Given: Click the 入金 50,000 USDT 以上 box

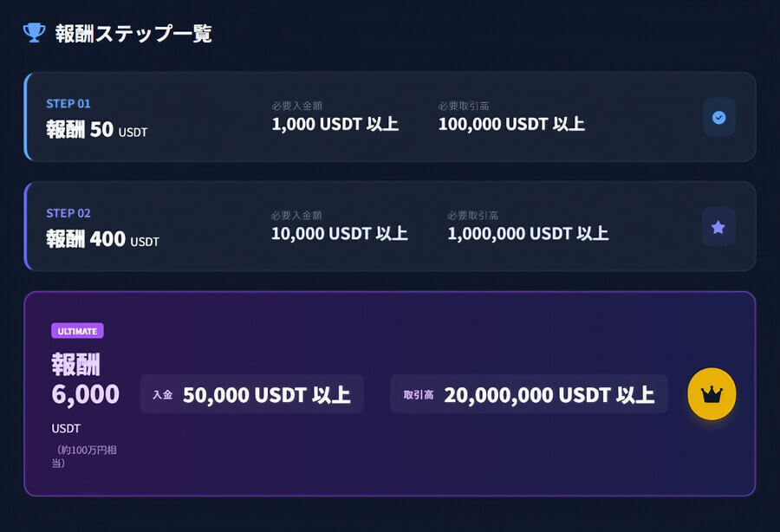Looking at the screenshot, I should pyautogui.click(x=251, y=394).
